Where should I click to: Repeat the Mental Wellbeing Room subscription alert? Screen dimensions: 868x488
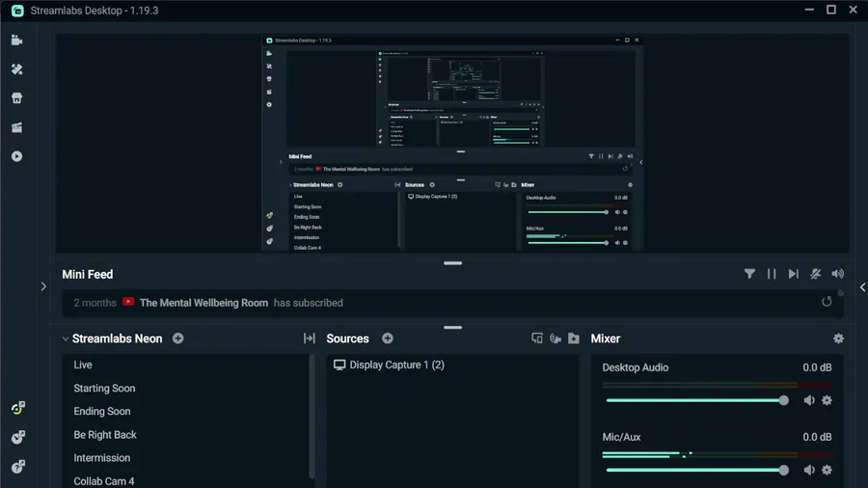point(827,302)
